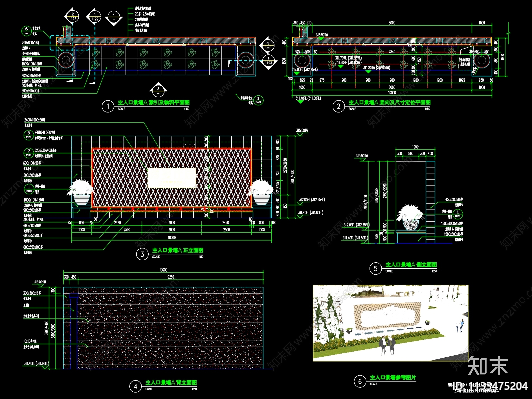The height and width of the screenshot is (399, 532).
Task: Click drawing number circle 4 title
Action: click(x=135, y=387)
